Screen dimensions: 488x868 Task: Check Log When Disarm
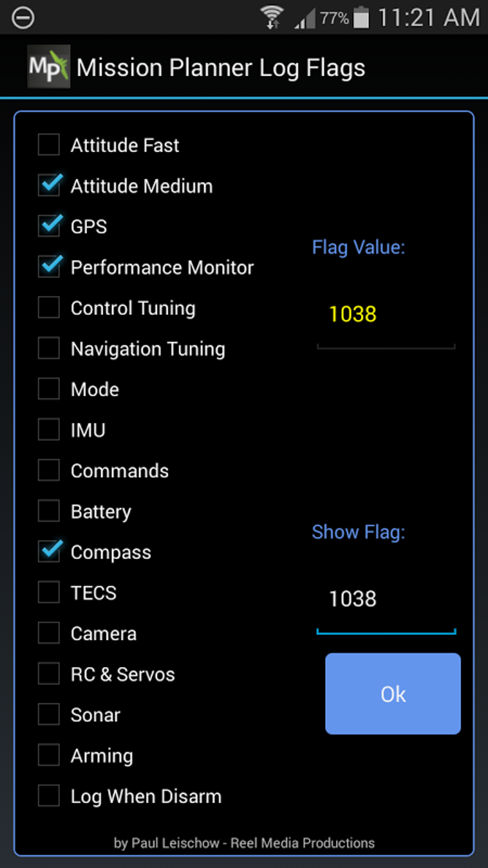(x=49, y=796)
